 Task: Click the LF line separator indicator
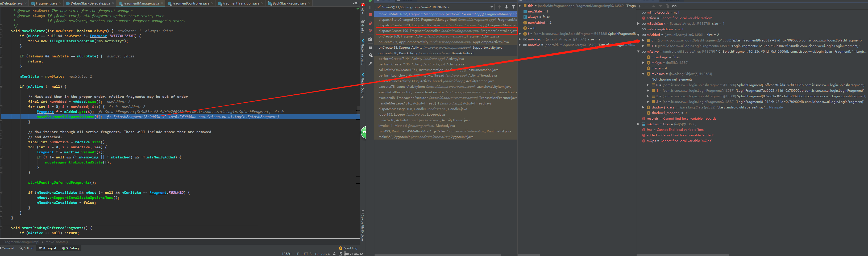297,254
